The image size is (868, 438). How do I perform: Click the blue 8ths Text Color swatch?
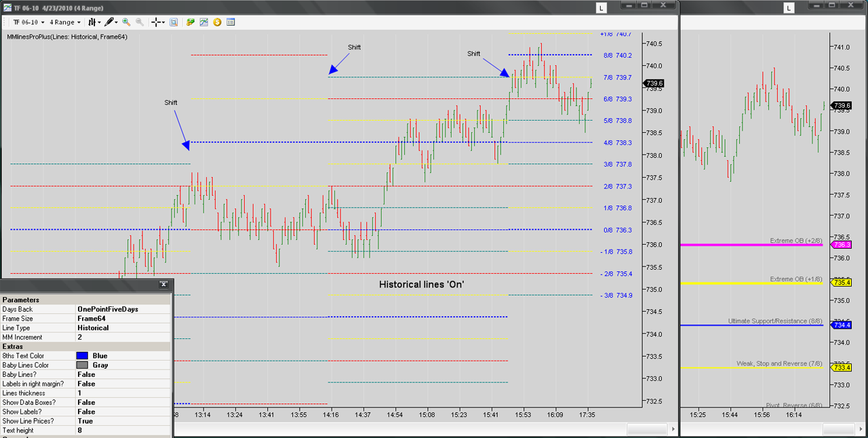pyautogui.click(x=82, y=356)
